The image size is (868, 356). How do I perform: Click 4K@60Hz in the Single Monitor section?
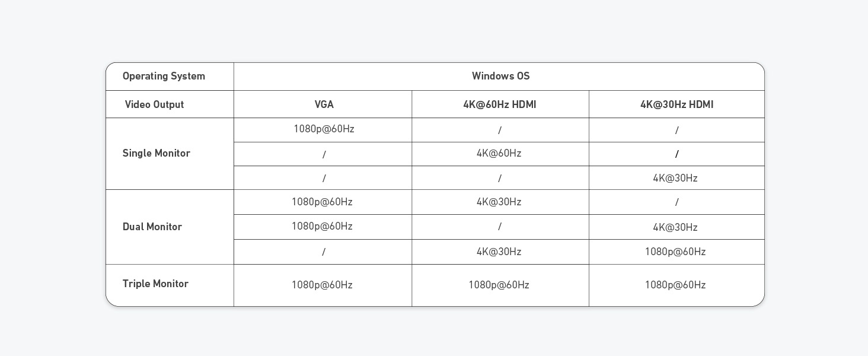coord(499,153)
